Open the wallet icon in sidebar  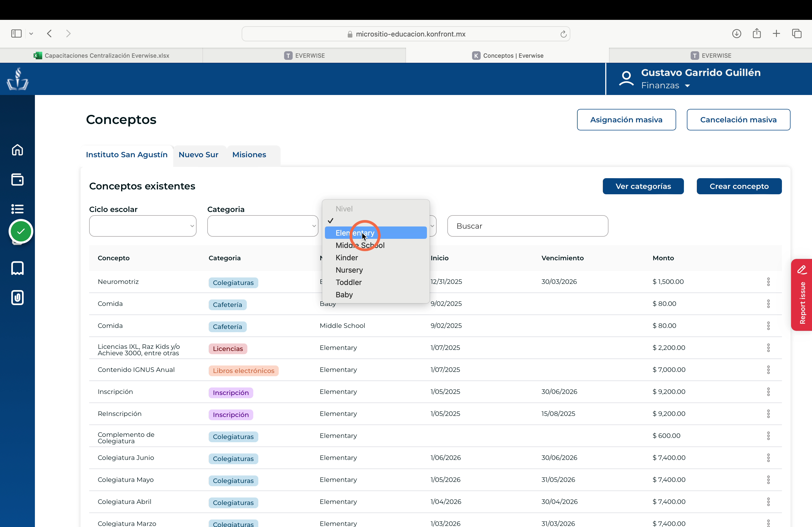[17, 179]
